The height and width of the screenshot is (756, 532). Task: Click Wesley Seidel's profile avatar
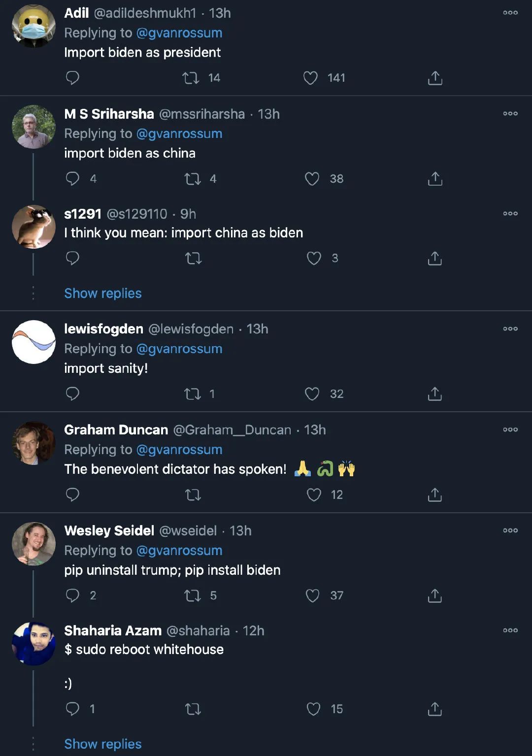pos(33,544)
